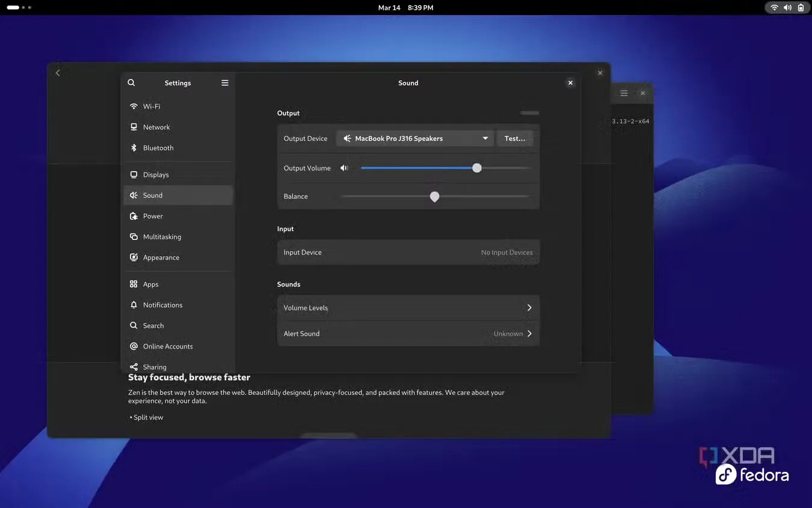Viewport: 812px width, 508px height.
Task: Select the Wi-Fi settings icon
Action: click(134, 106)
